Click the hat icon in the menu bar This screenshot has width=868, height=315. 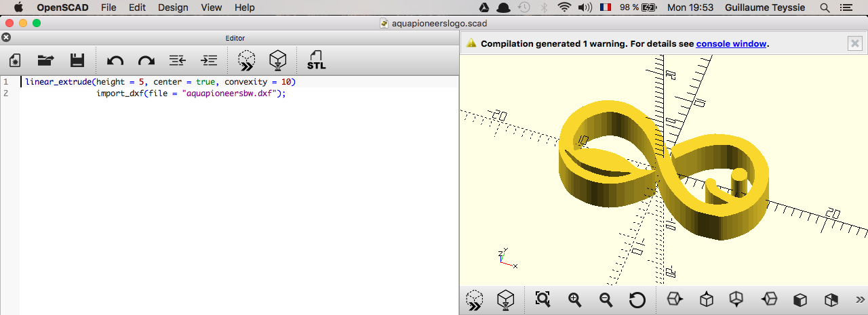(504, 7)
